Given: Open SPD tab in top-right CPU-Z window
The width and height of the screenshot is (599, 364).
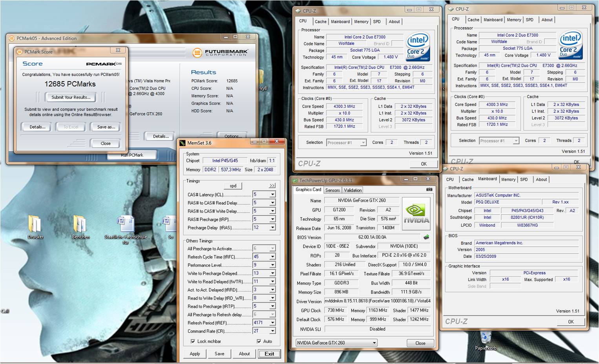Looking at the screenshot, I should click(x=530, y=20).
